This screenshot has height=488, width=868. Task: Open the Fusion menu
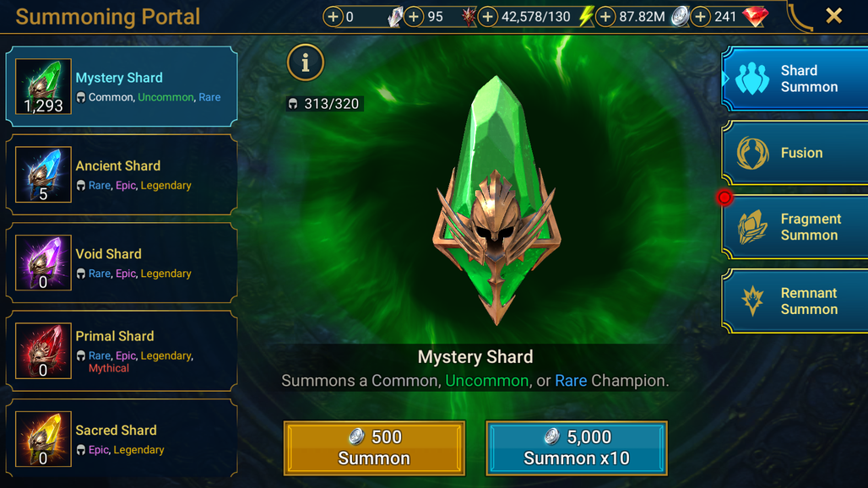[x=795, y=153]
